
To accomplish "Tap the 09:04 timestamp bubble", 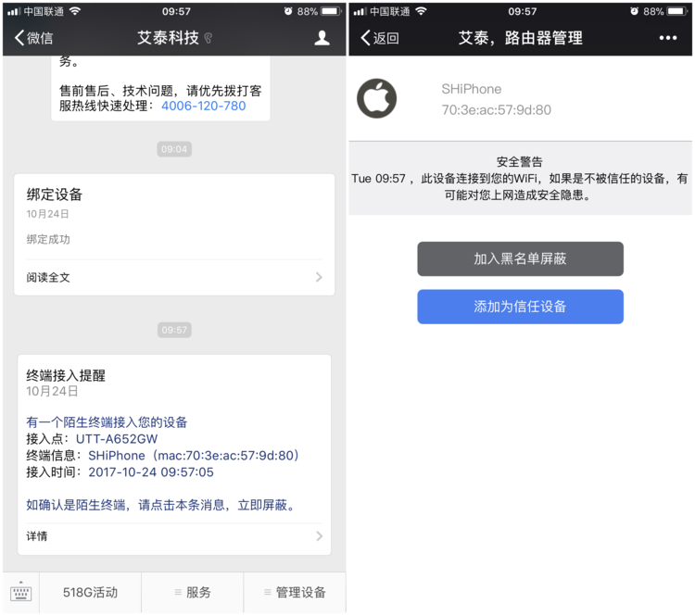I will pos(174,149).
